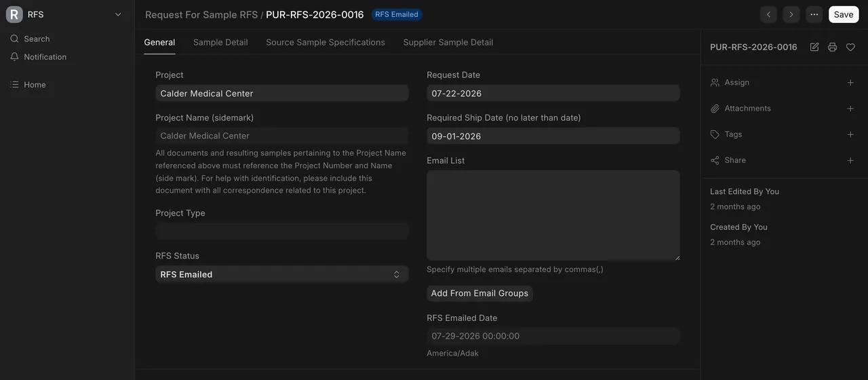The height and width of the screenshot is (380, 868).
Task: Click Created By You text
Action: [738, 227]
